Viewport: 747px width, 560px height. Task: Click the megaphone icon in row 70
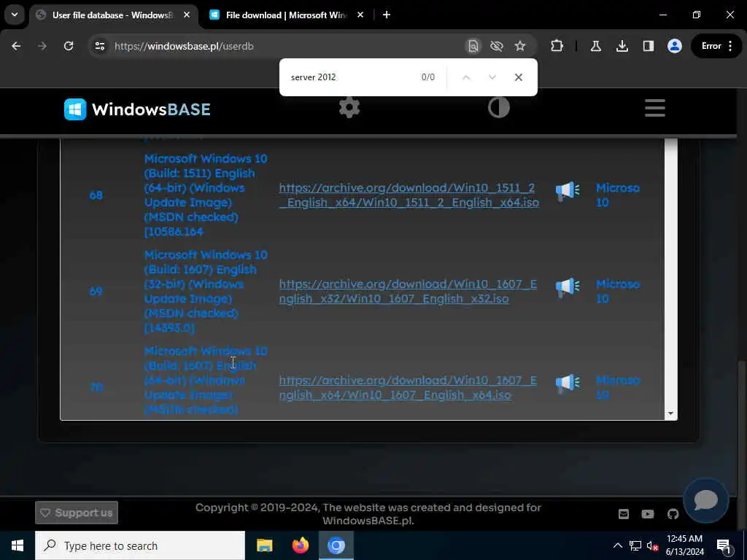568,383
